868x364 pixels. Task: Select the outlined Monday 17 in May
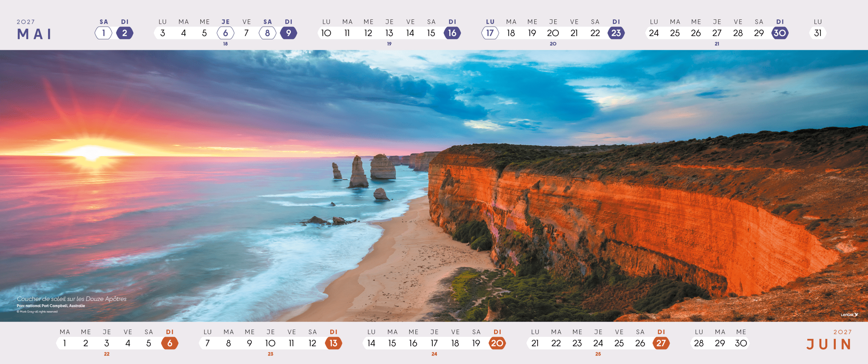490,33
